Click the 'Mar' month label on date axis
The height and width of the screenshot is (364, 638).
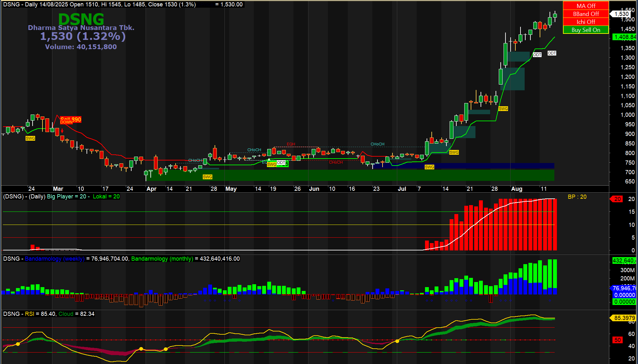pos(58,189)
